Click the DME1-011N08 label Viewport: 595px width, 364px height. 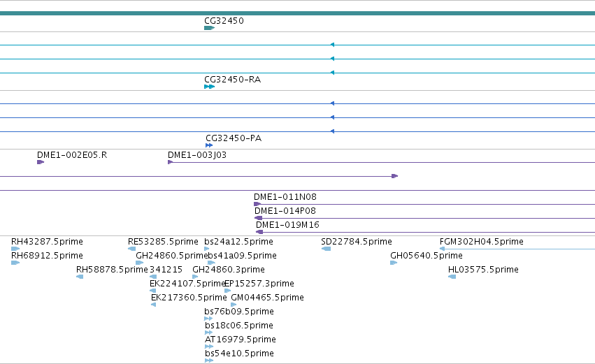tap(285, 197)
